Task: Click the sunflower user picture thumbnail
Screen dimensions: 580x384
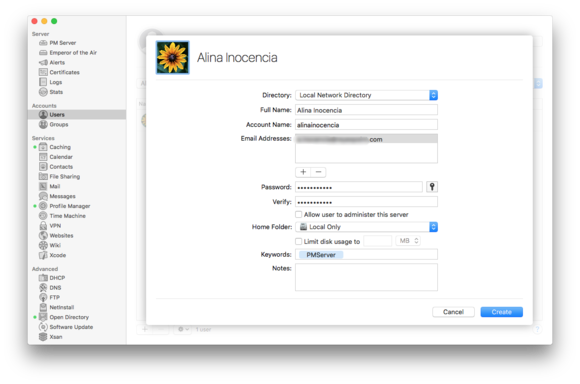Action: (x=172, y=57)
